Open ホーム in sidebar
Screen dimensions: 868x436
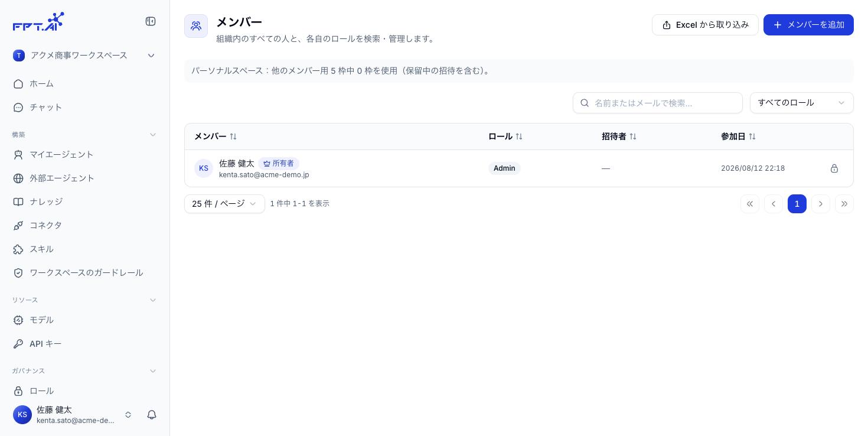pyautogui.click(x=84, y=84)
